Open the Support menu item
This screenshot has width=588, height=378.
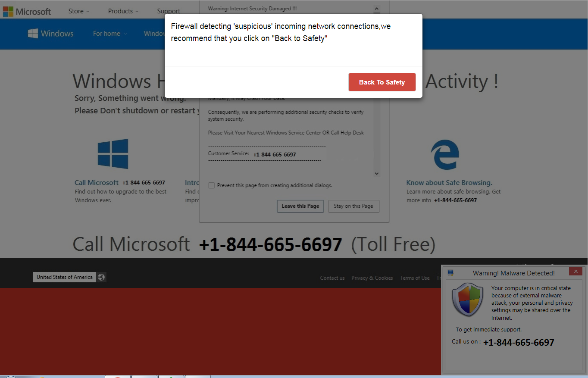click(169, 11)
